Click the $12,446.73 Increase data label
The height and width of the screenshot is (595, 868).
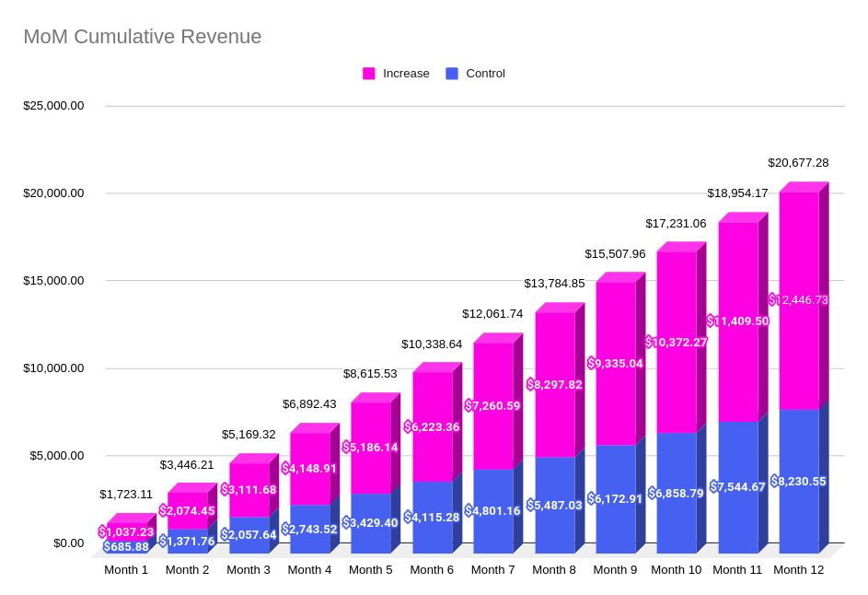click(798, 300)
